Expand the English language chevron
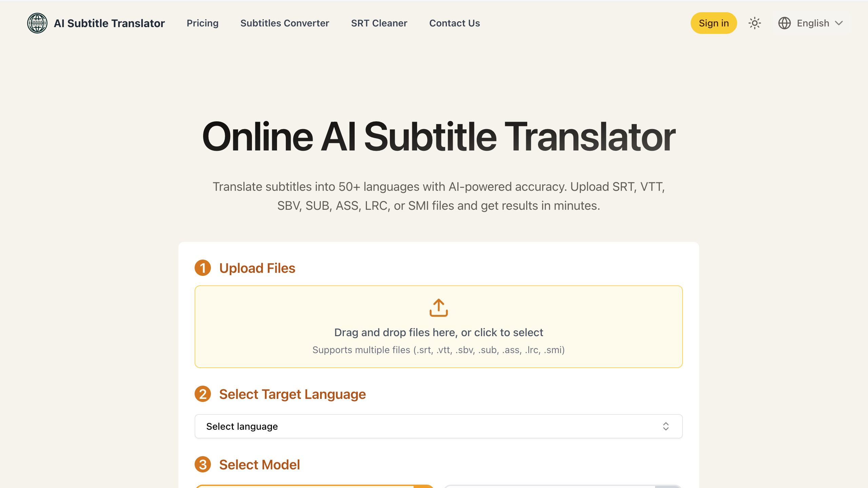 (x=839, y=23)
